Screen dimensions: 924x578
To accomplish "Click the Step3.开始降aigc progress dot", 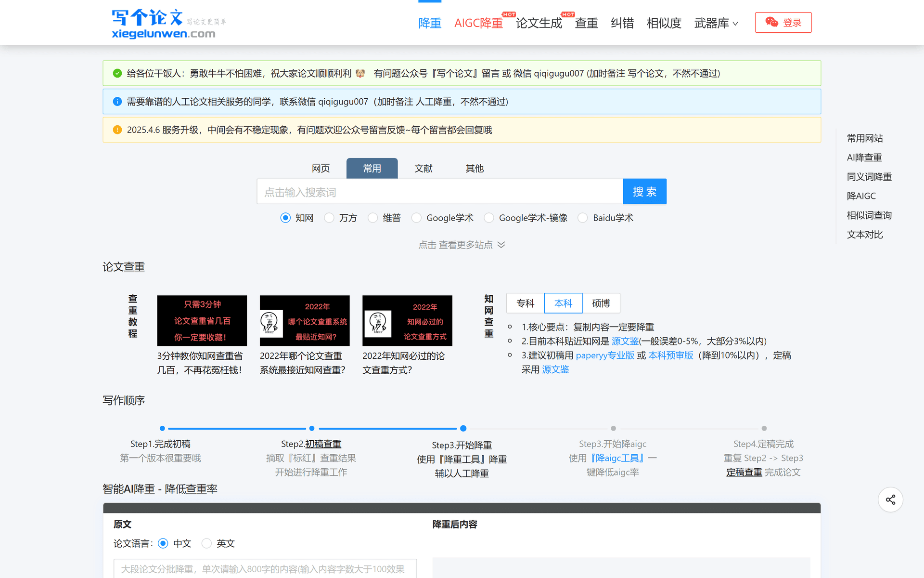I will click(613, 428).
